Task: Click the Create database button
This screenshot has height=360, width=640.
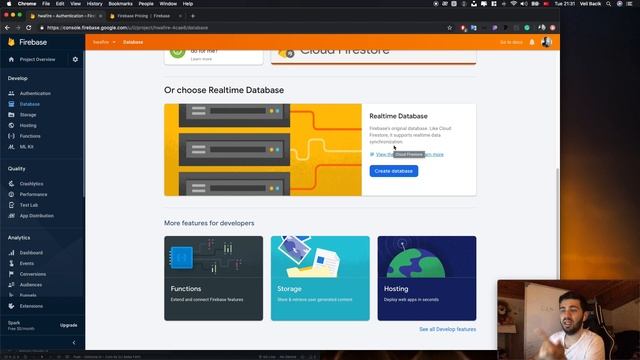Action: point(394,171)
